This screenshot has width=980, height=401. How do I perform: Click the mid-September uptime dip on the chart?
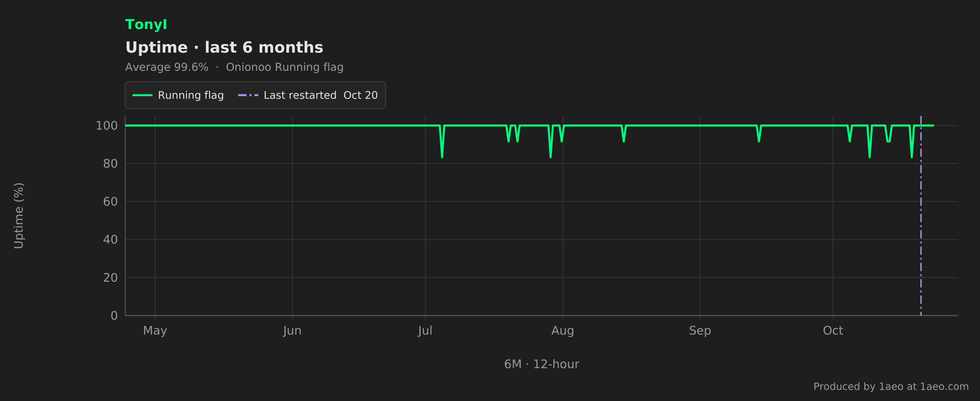click(759, 134)
